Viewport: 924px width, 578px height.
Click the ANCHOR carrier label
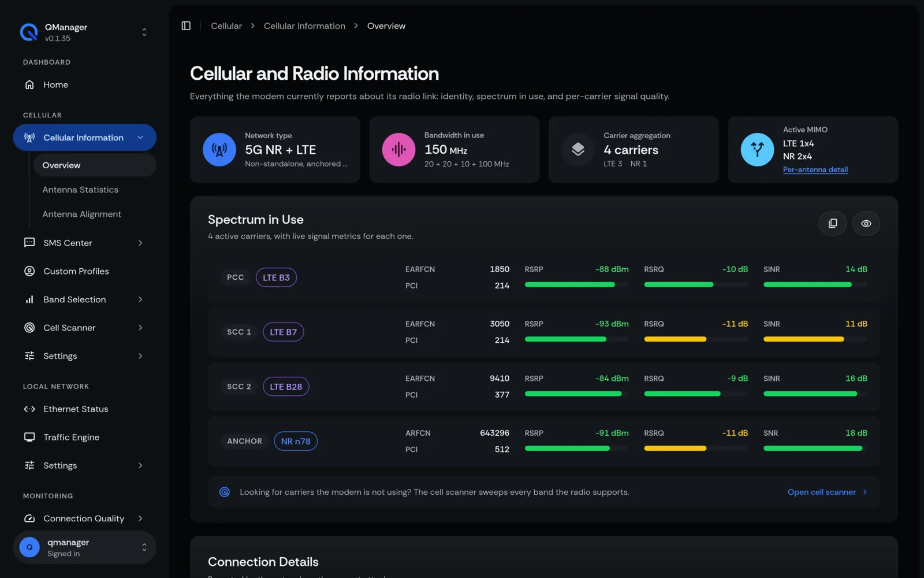244,441
